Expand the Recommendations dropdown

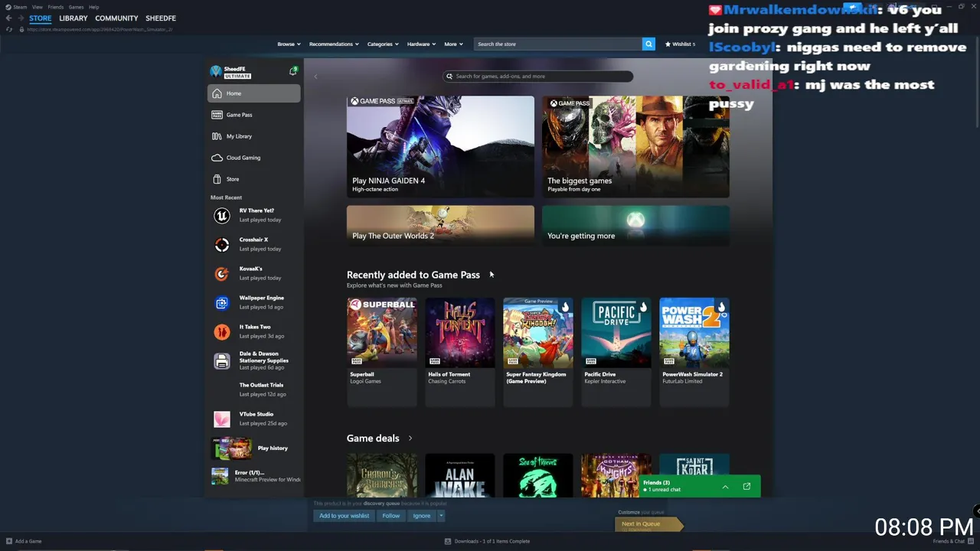tap(334, 44)
